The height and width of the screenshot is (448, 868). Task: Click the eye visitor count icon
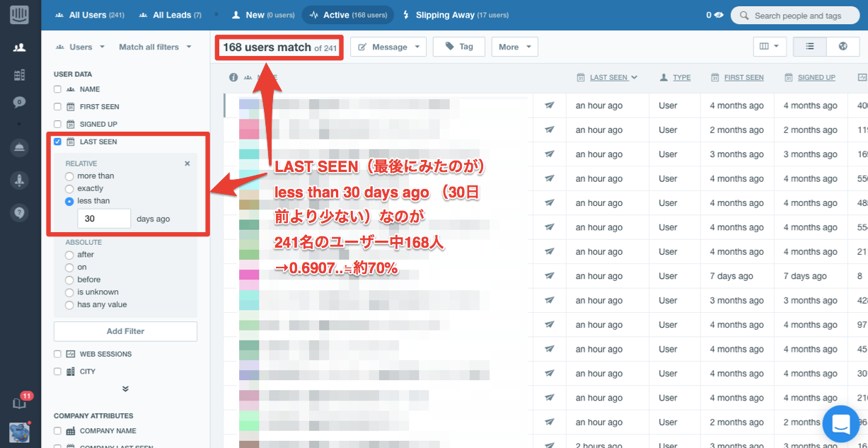coord(719,15)
